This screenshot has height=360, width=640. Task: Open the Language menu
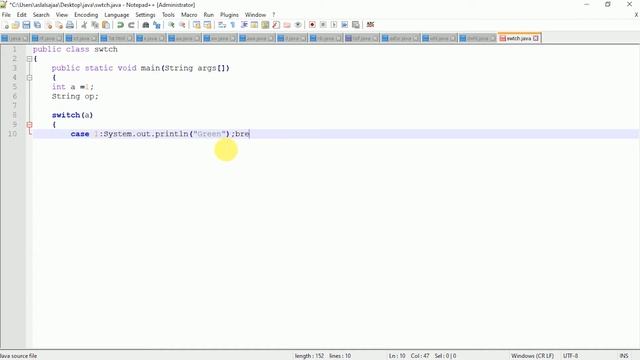coord(117,15)
